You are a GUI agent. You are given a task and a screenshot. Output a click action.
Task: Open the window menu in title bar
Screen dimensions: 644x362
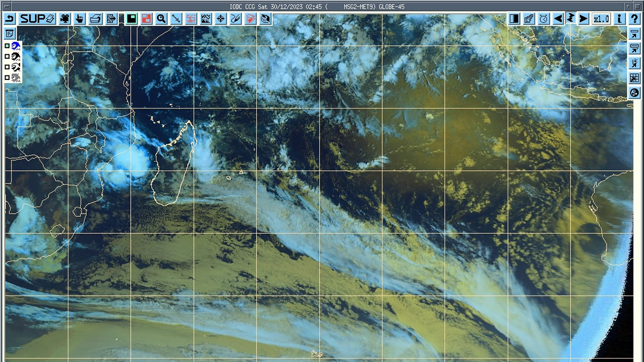6,7
